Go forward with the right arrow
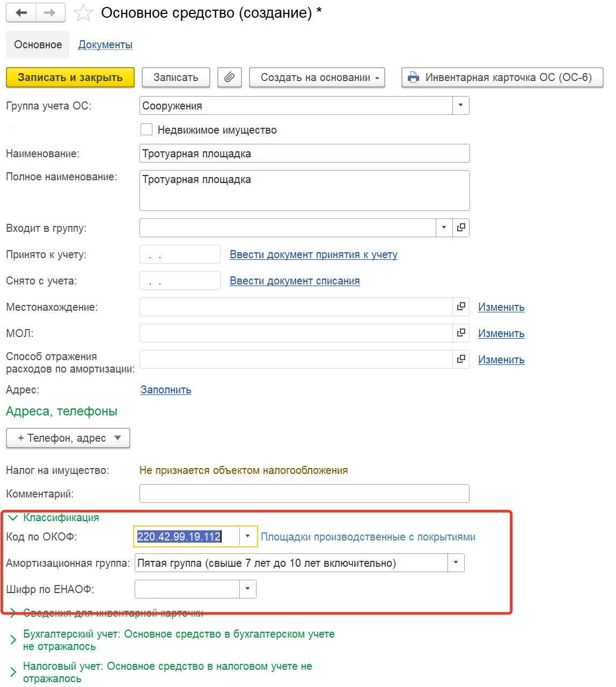The height and width of the screenshot is (687, 616). click(50, 13)
